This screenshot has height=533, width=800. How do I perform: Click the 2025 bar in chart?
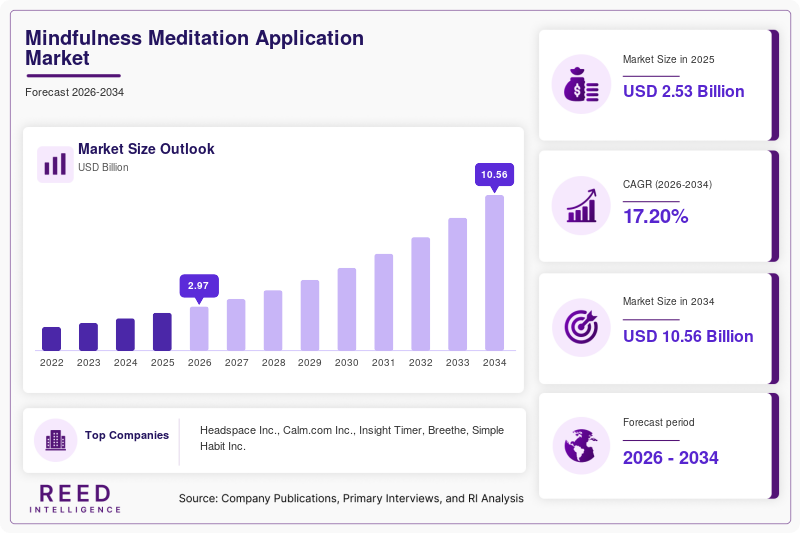tap(162, 332)
